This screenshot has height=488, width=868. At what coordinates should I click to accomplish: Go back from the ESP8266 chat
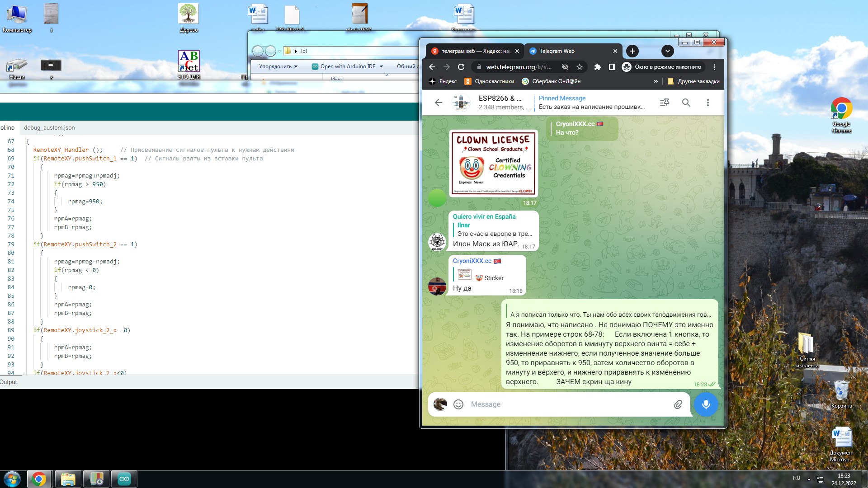(x=438, y=103)
